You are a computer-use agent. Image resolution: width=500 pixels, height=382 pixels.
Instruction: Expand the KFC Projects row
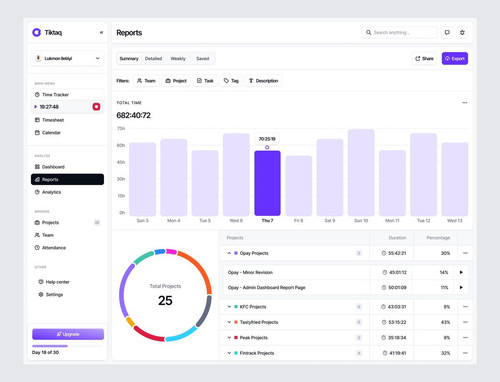(x=229, y=307)
